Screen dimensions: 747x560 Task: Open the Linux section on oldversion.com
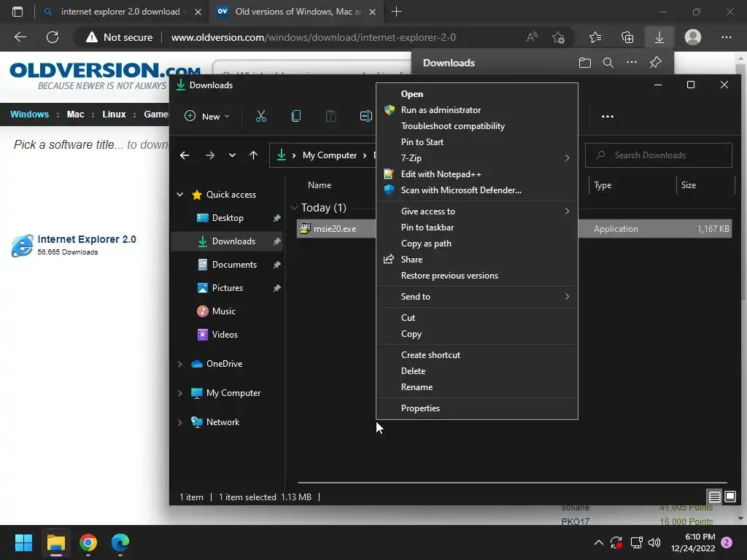pyautogui.click(x=114, y=114)
